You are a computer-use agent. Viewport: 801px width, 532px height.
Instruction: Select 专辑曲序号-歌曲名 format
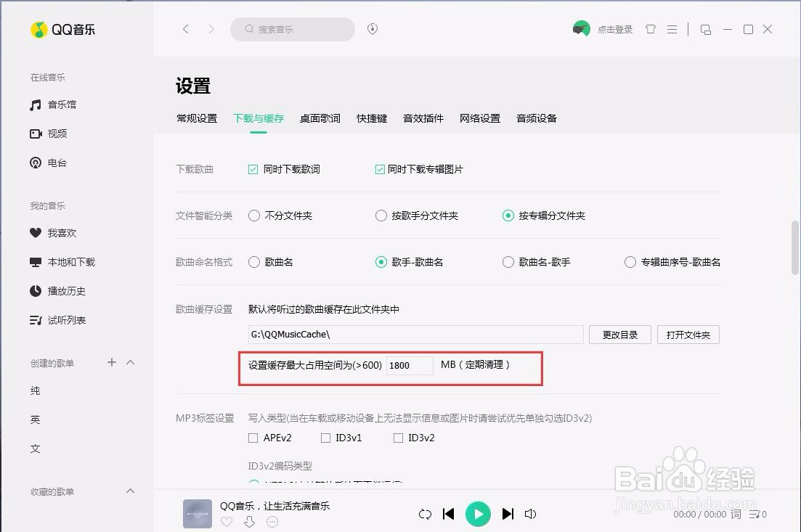[630, 262]
